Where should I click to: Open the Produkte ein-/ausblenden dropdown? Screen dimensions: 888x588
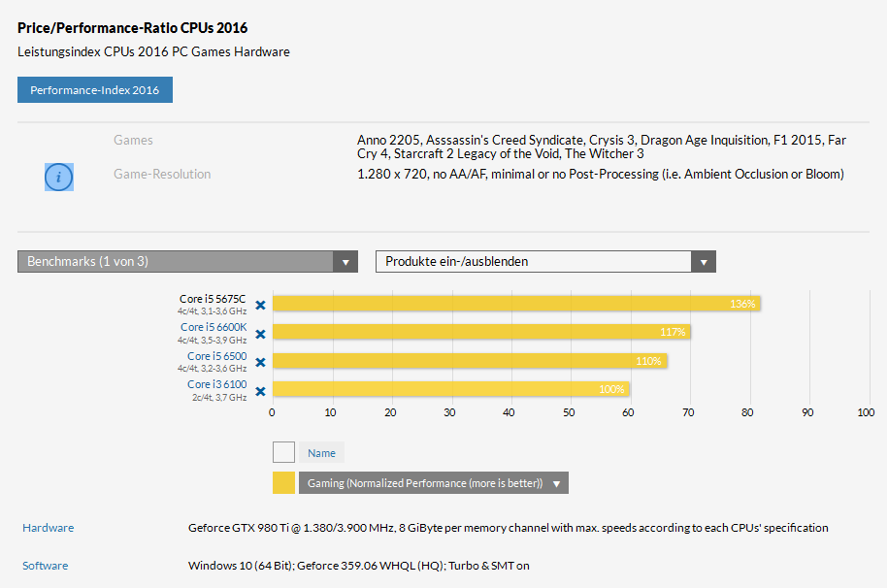545,262
